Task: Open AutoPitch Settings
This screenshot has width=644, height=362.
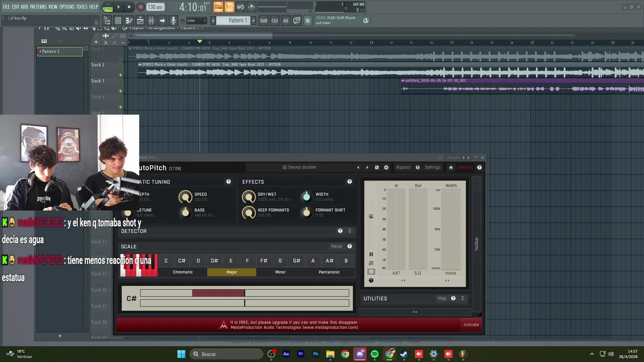Action: coord(433,167)
